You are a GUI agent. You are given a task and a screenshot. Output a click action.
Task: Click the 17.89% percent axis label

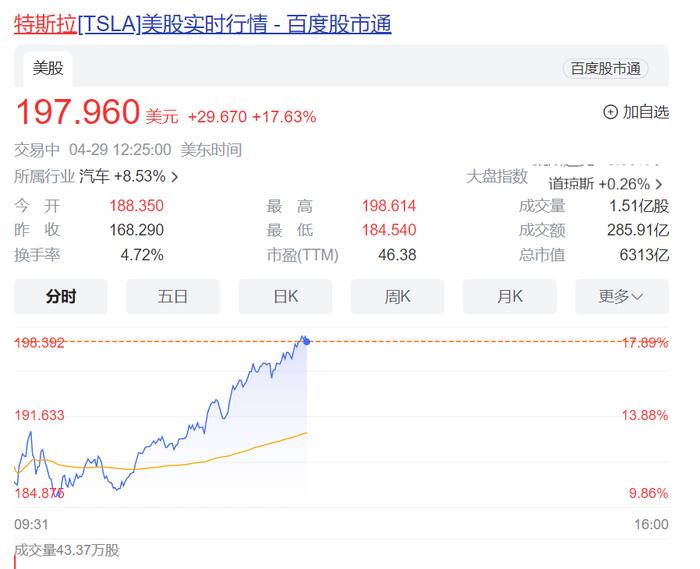click(x=643, y=342)
